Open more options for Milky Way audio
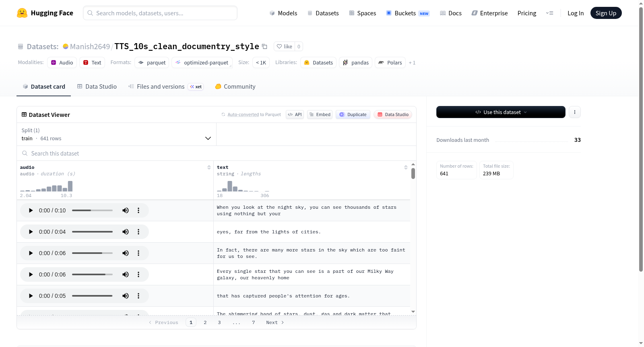The image size is (644, 347). pos(138,274)
